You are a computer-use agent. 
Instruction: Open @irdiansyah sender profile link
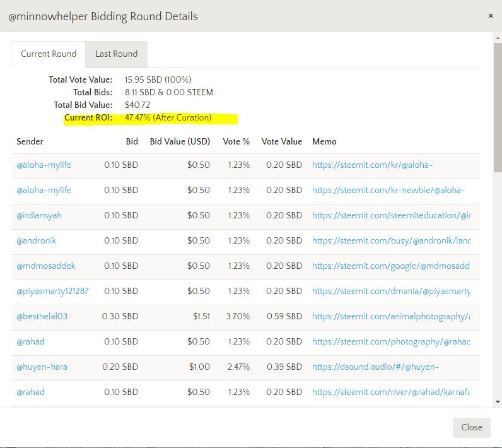coord(39,216)
